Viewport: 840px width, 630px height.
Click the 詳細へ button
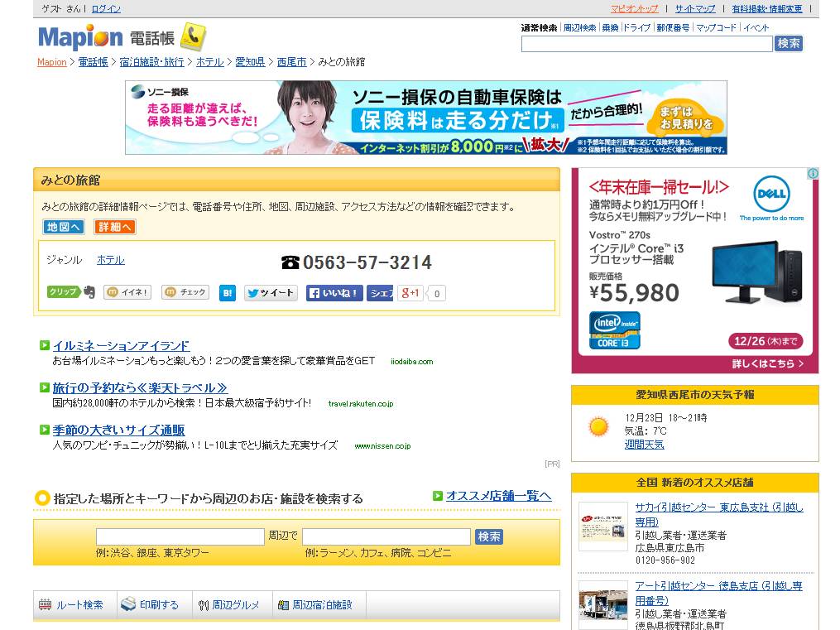(115, 227)
